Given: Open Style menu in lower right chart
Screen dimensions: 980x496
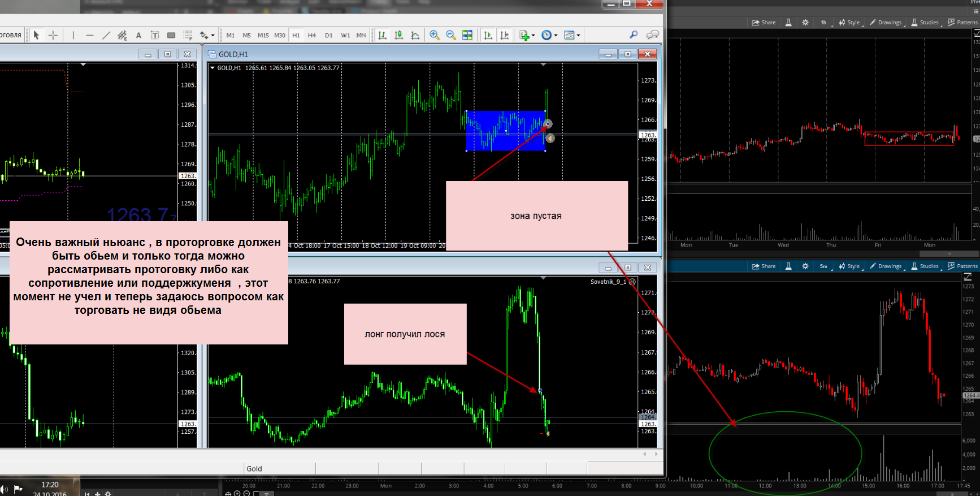Looking at the screenshot, I should pyautogui.click(x=850, y=266).
